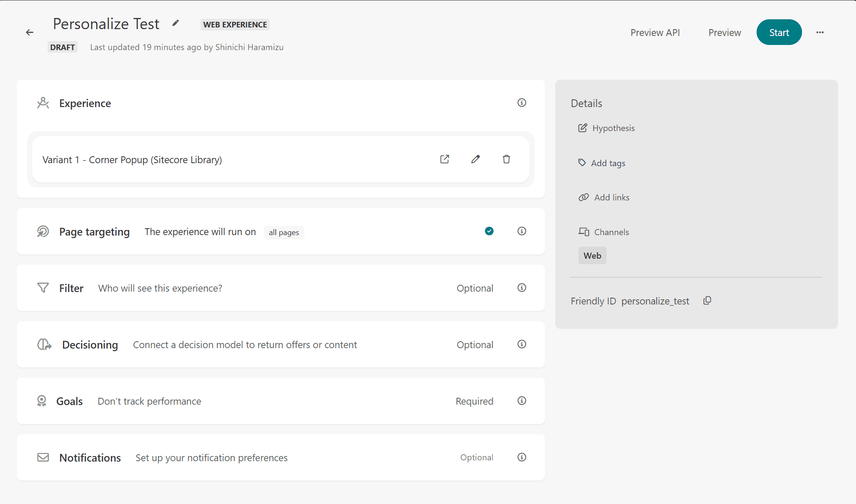
Task: Open the more options ellipsis menu
Action: pos(820,33)
